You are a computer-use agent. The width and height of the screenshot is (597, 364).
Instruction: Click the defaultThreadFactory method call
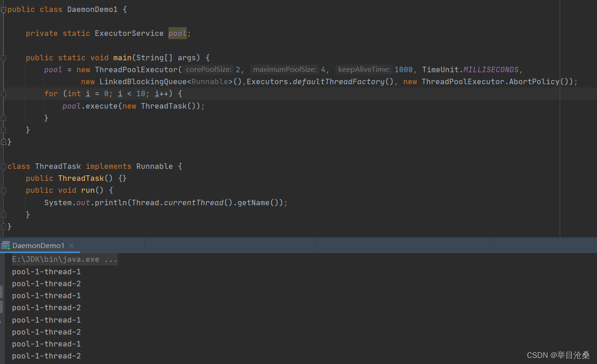(339, 82)
